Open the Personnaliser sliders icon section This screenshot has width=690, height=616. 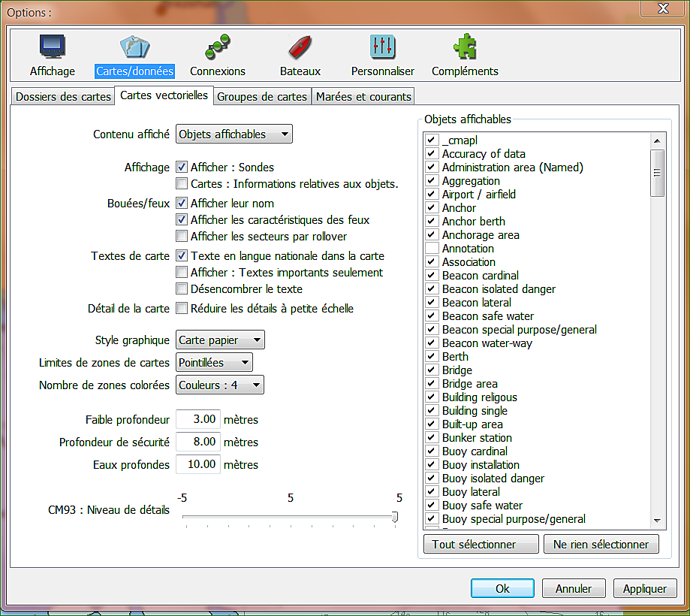[x=382, y=47]
